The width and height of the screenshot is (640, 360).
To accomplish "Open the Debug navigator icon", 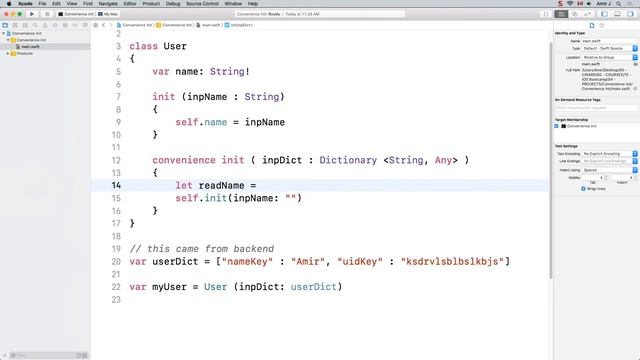I will tap(65, 25).
